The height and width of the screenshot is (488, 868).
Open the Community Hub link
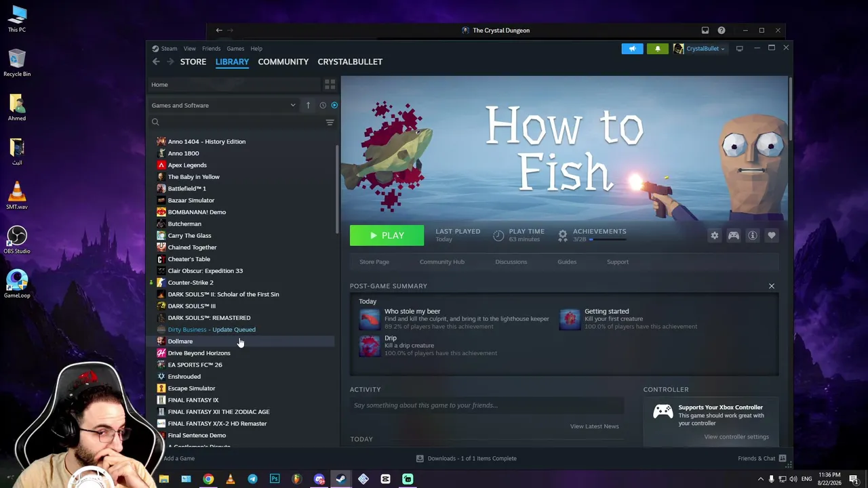point(442,262)
